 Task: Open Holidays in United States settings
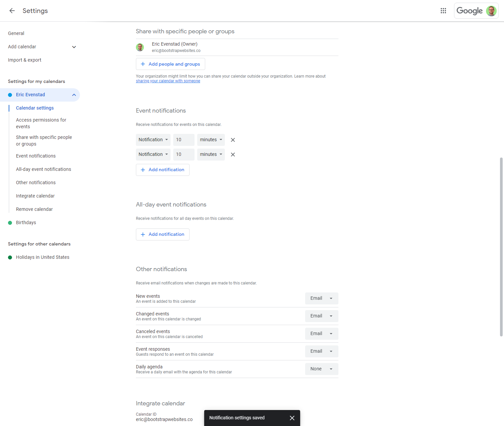coord(43,257)
